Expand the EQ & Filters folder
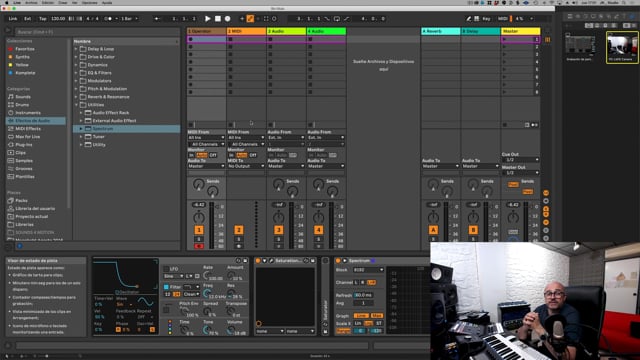This screenshot has height=360, width=640. click(76, 73)
